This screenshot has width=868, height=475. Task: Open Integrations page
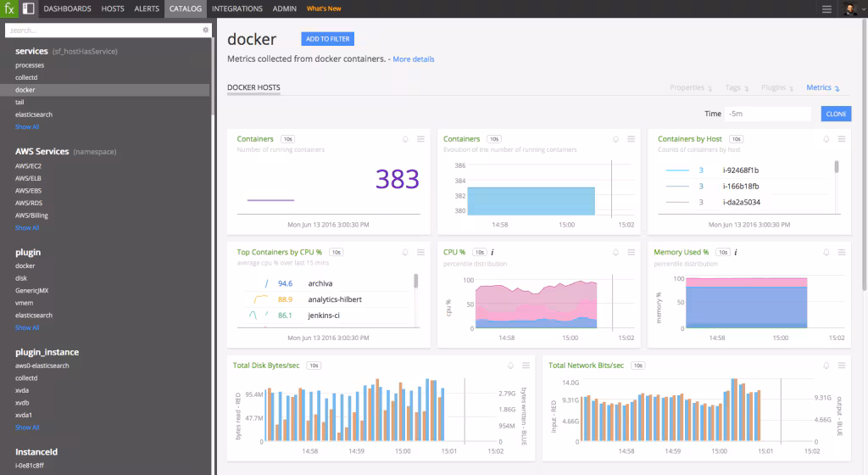pyautogui.click(x=237, y=8)
